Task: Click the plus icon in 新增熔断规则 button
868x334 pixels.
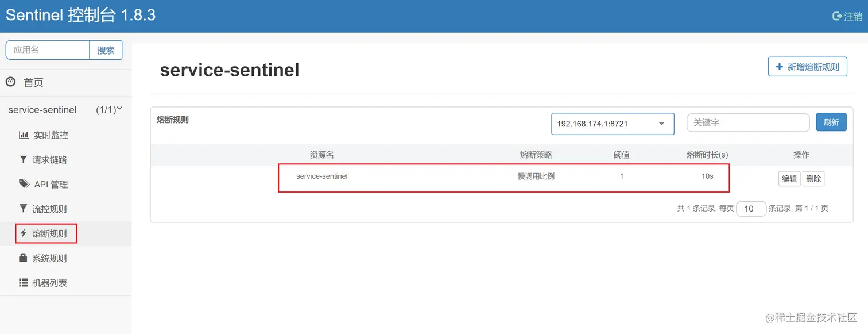Action: [x=780, y=67]
